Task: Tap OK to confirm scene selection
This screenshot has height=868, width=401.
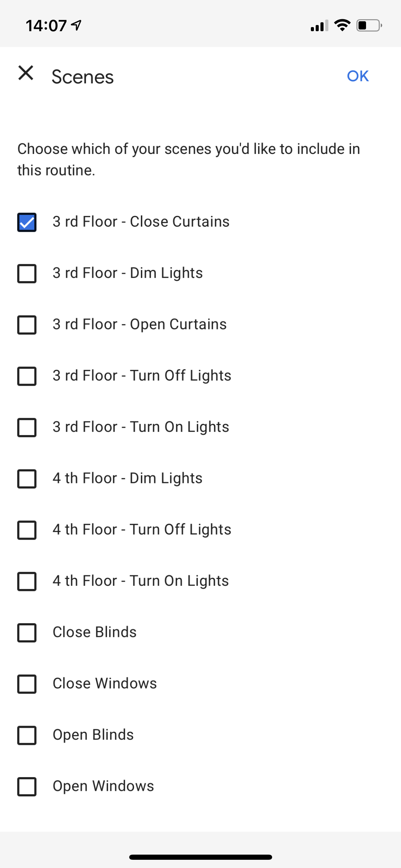Action: point(357,76)
